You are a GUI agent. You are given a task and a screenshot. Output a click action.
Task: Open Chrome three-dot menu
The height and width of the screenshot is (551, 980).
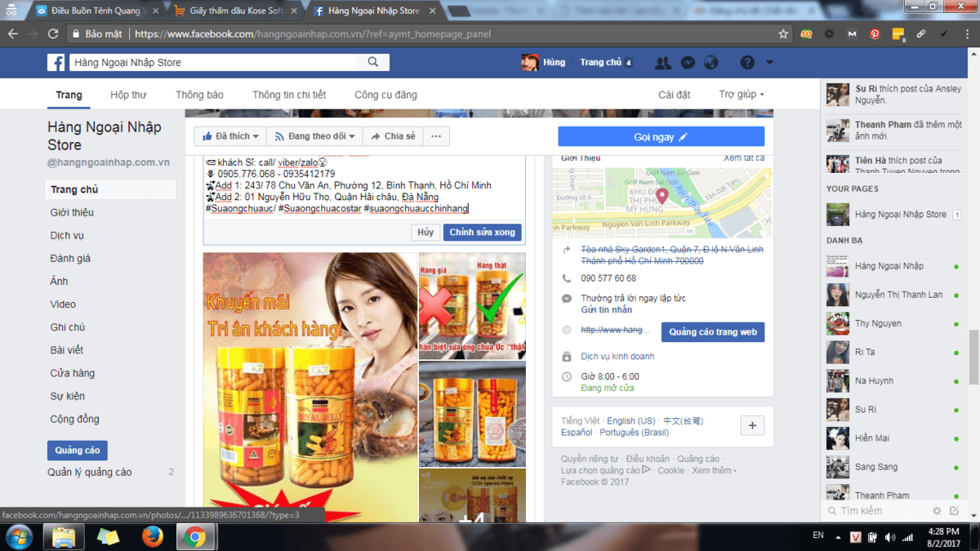(x=967, y=34)
